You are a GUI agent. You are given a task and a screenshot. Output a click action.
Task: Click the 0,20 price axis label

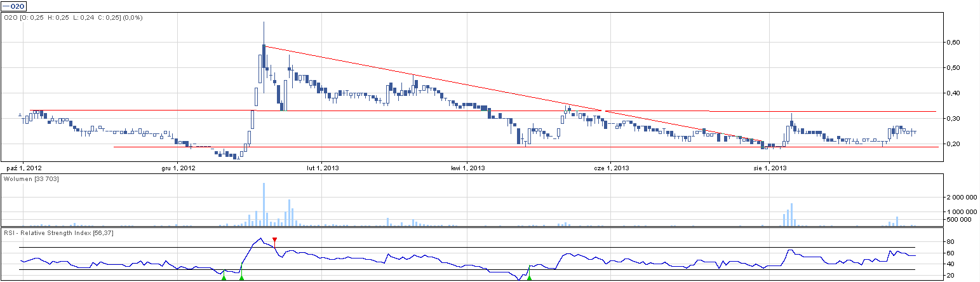point(953,144)
